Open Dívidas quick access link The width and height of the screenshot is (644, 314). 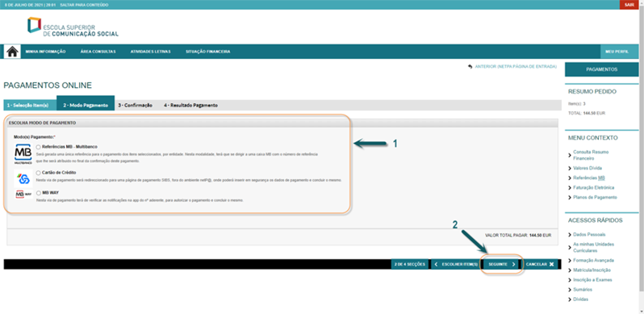(x=580, y=299)
